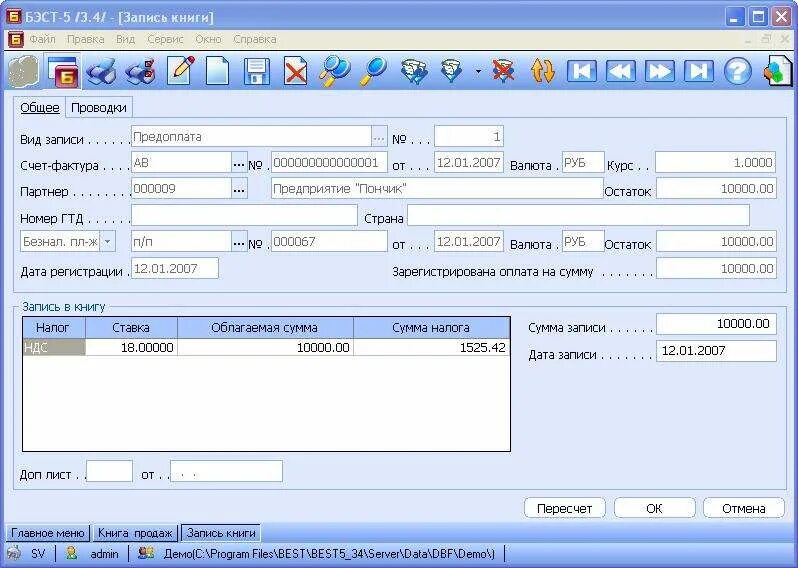798x568 pixels.
Task: Open the Окно menu
Action: [x=209, y=39]
